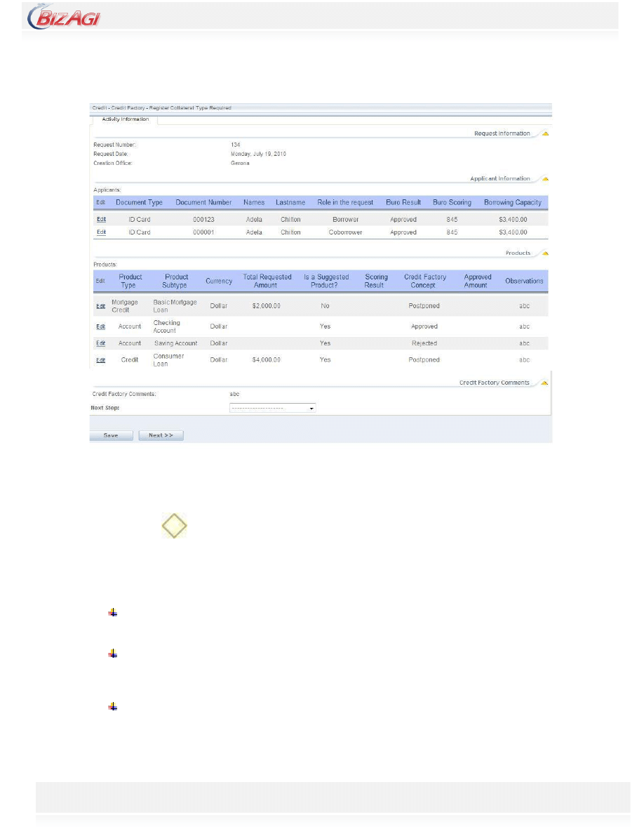Open the Next Step dropdown
644x834 pixels.
click(x=272, y=408)
